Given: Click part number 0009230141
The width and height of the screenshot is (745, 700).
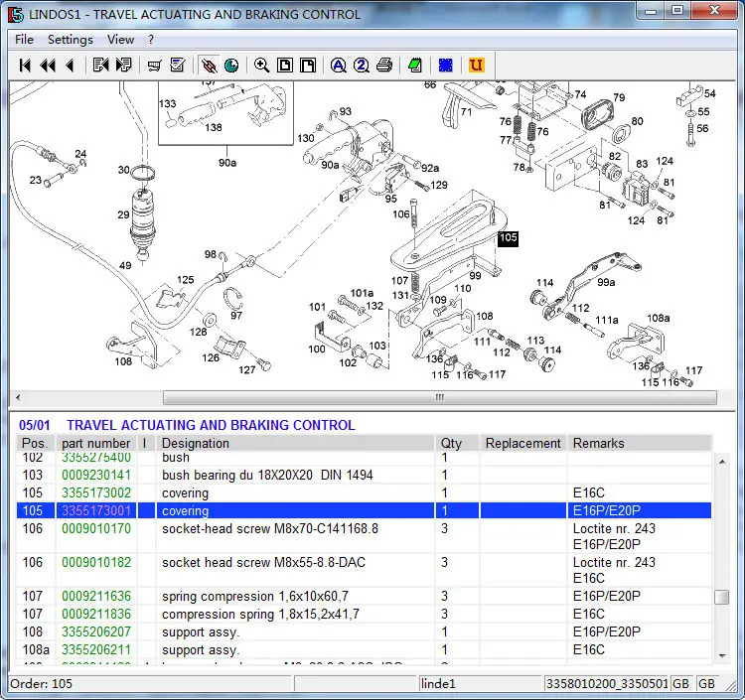Looking at the screenshot, I should (96, 475).
